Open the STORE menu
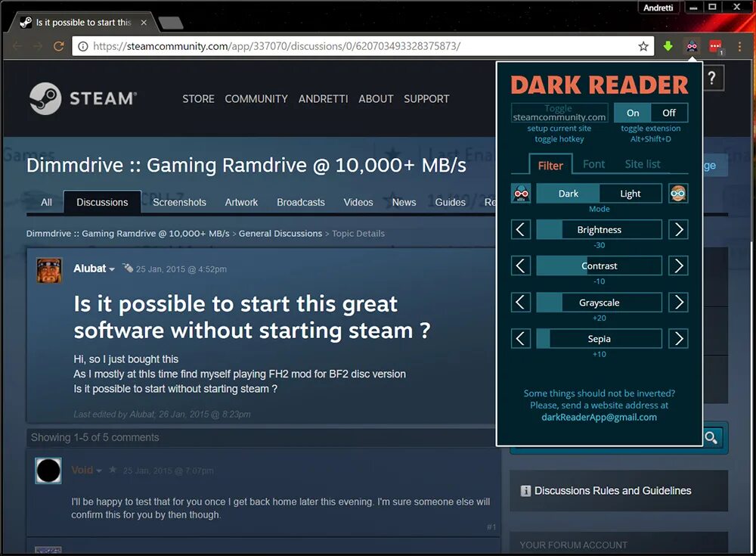756x556 pixels. [198, 99]
